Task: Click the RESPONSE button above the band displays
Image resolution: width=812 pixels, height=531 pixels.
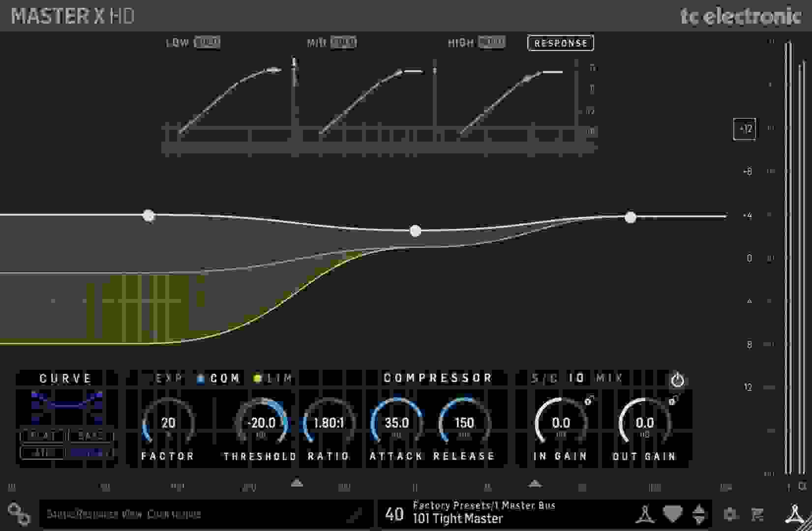Action: coord(560,43)
